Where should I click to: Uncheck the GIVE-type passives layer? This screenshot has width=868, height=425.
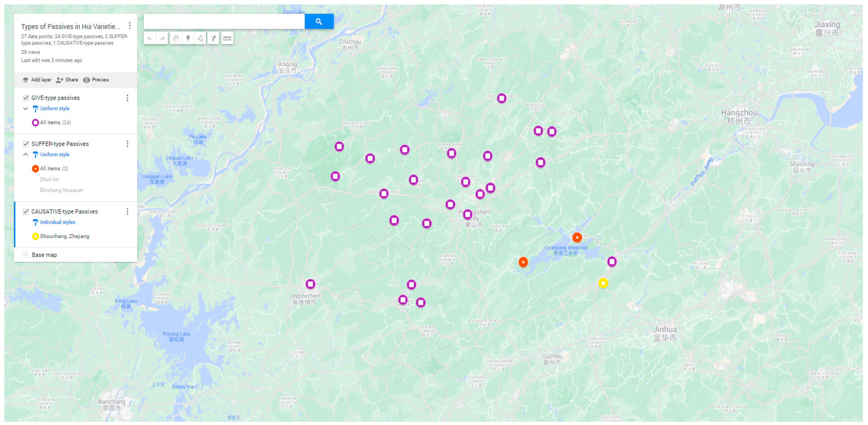tap(26, 98)
